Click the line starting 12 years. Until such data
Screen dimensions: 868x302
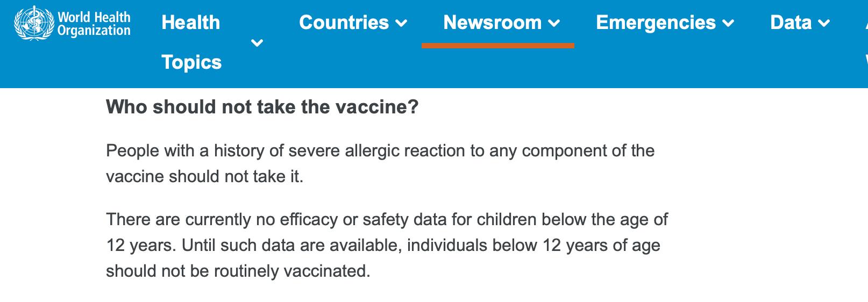[x=383, y=245]
